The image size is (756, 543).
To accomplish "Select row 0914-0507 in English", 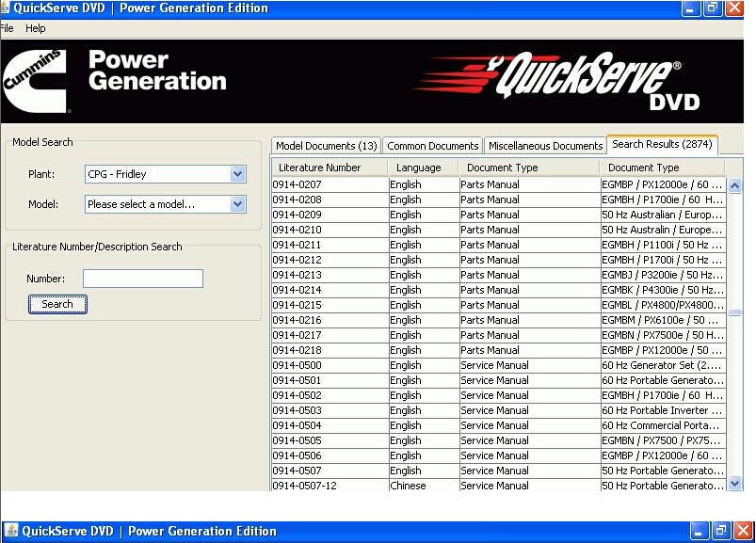I will pyautogui.click(x=499, y=471).
